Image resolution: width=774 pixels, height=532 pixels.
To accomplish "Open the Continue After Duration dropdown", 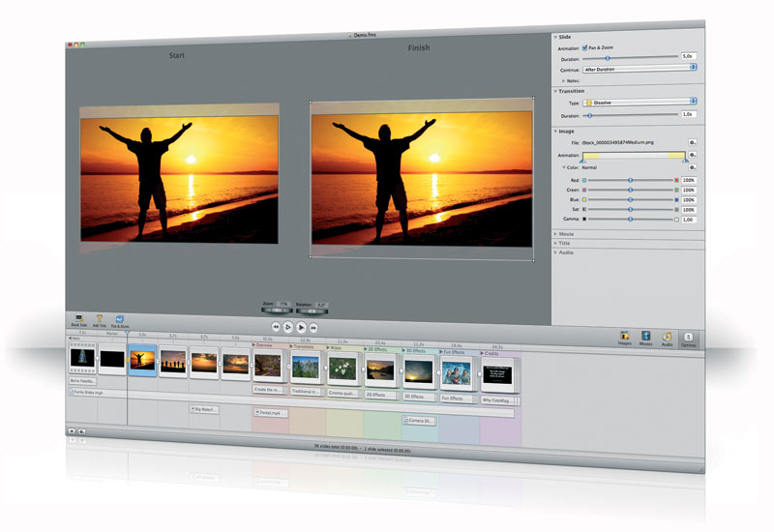I will tap(640, 68).
